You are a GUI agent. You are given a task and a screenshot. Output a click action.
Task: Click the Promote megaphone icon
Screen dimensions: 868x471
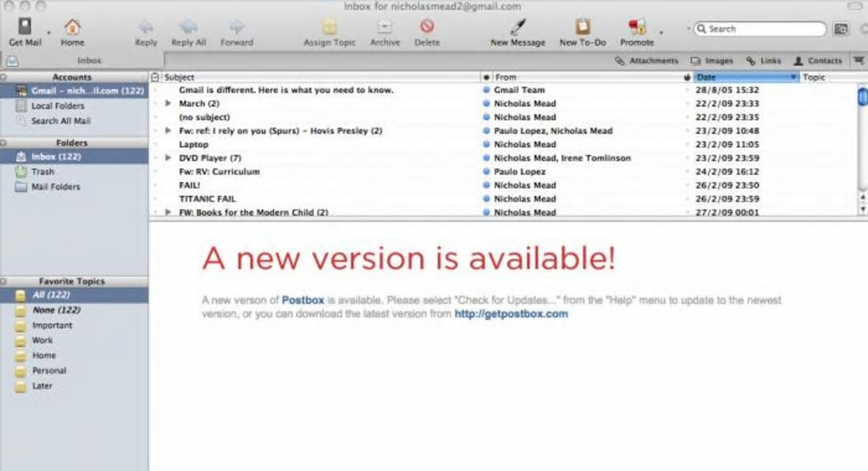637,26
